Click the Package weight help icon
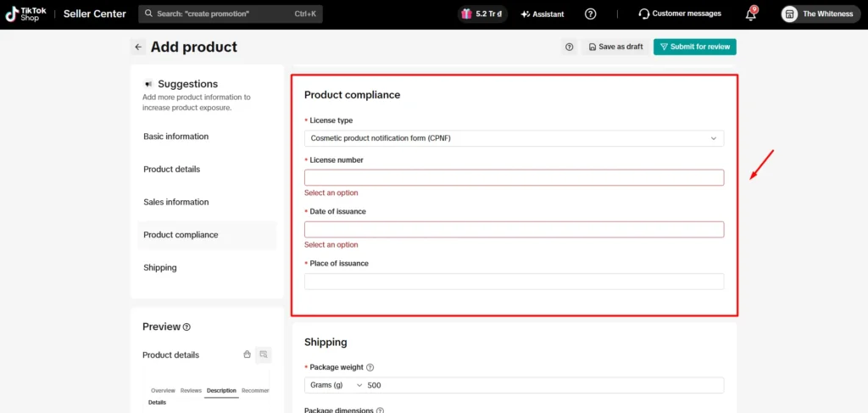 coord(370,367)
